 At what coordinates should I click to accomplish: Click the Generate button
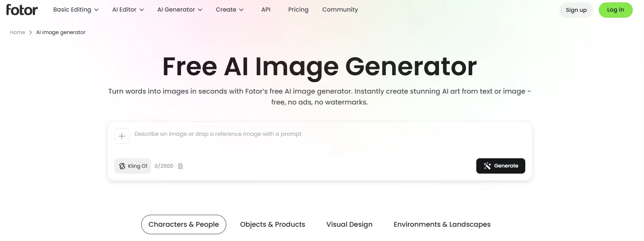500,166
